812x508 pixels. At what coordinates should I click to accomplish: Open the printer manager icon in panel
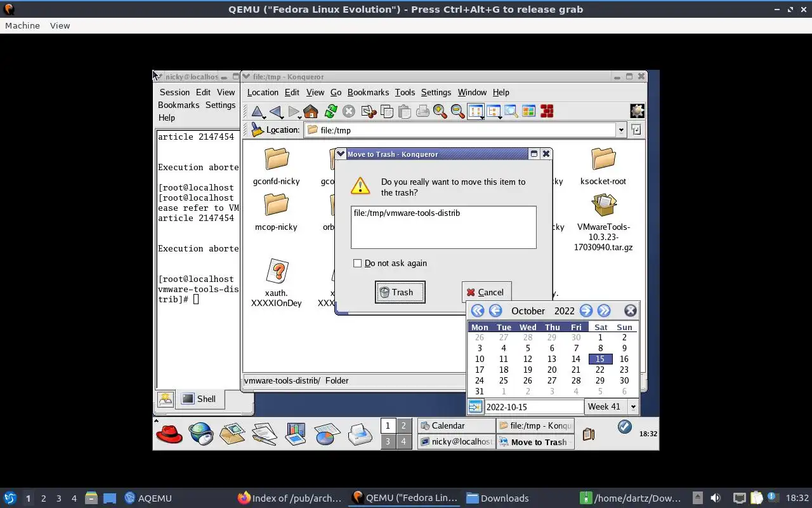[360, 434]
